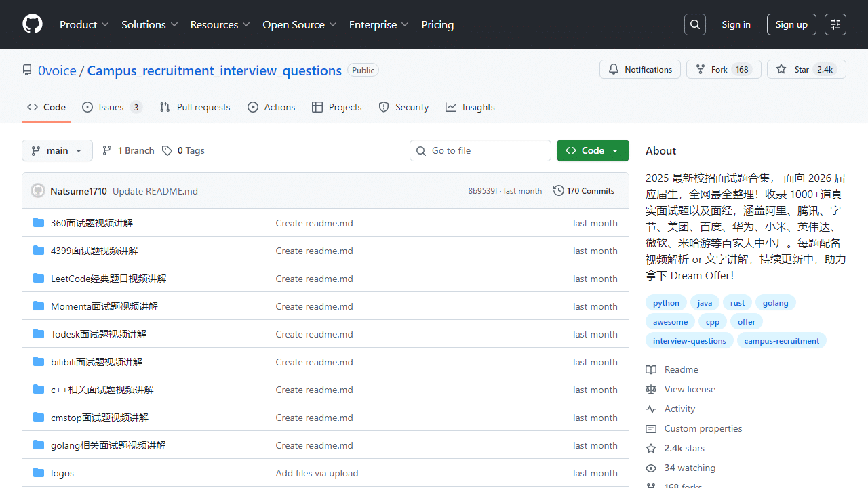Click folder icon of c++相关面试题视频讲解

point(39,390)
